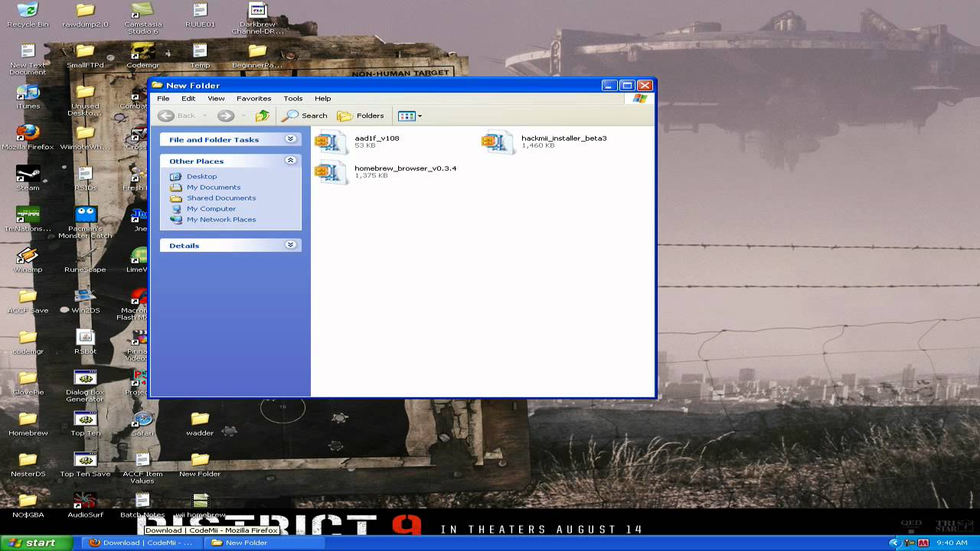Open the File menu
This screenshot has height=551, width=980.
pos(163,98)
